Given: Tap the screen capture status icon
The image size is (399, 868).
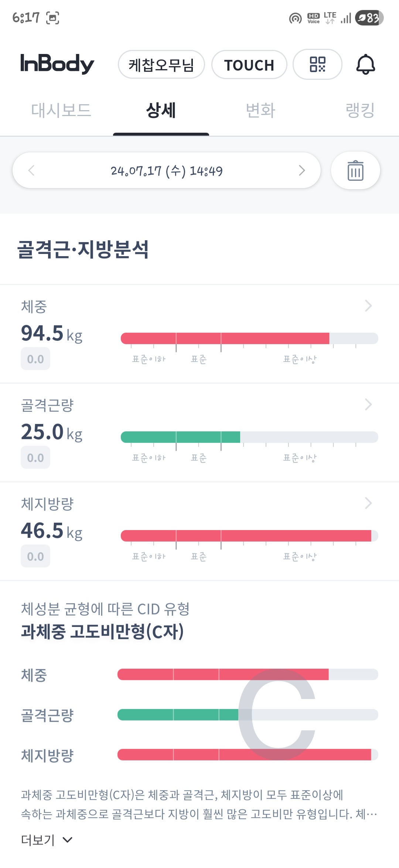Looking at the screenshot, I should tap(52, 18).
